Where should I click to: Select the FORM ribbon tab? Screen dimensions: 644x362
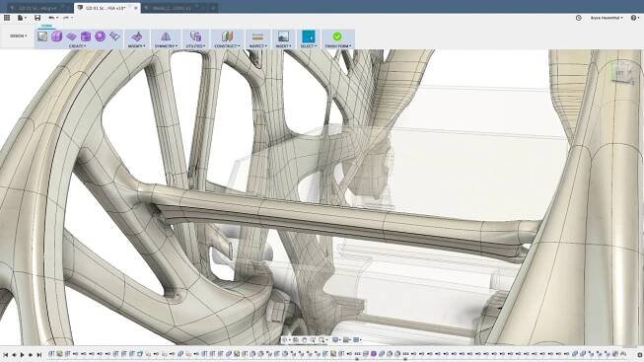tap(46, 26)
